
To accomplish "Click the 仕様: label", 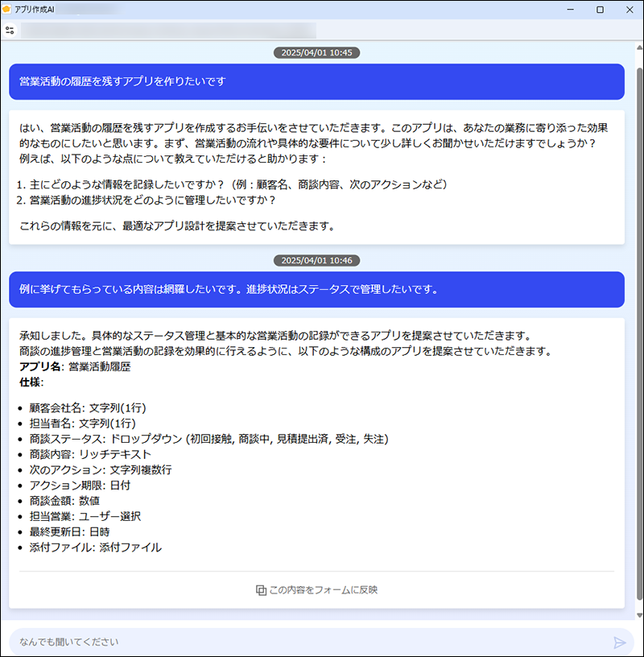I will 31,382.
